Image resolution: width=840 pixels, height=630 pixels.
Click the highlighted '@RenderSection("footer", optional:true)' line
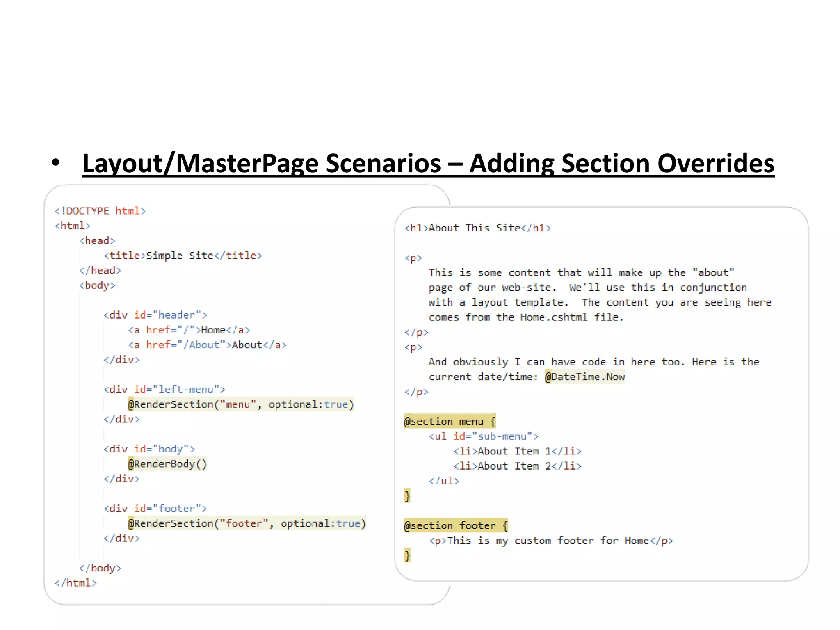[247, 523]
